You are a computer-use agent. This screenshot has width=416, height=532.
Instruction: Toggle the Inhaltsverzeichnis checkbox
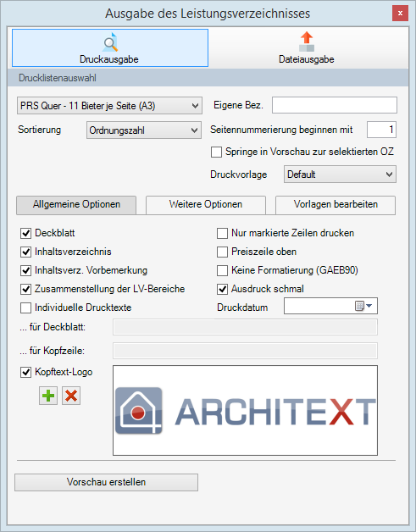click(x=25, y=252)
